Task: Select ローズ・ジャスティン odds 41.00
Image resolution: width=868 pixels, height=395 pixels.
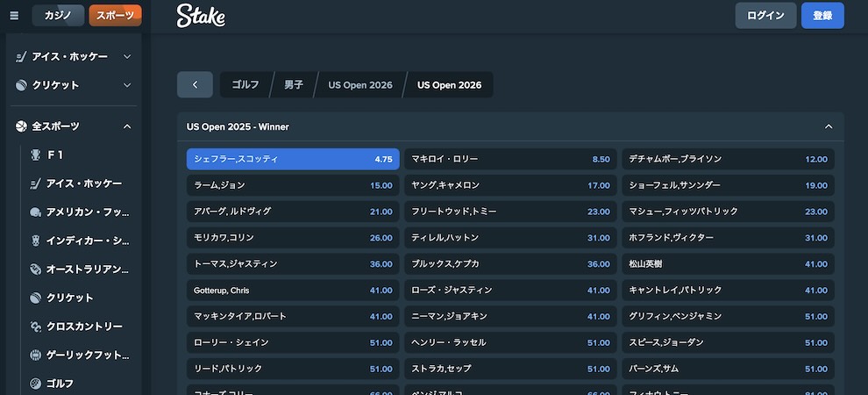Action: pos(510,291)
